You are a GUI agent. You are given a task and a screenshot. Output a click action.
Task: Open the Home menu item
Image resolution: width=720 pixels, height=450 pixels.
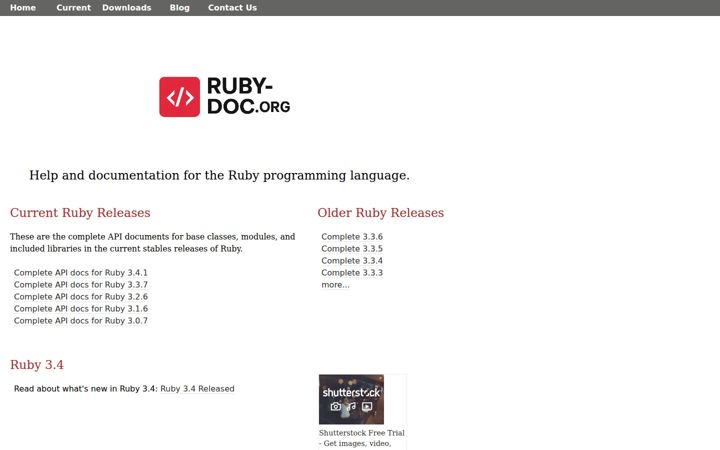click(23, 8)
